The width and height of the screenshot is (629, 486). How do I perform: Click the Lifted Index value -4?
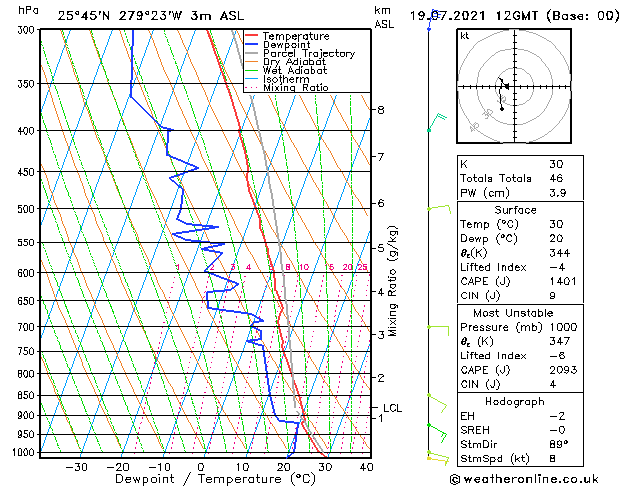(x=557, y=267)
